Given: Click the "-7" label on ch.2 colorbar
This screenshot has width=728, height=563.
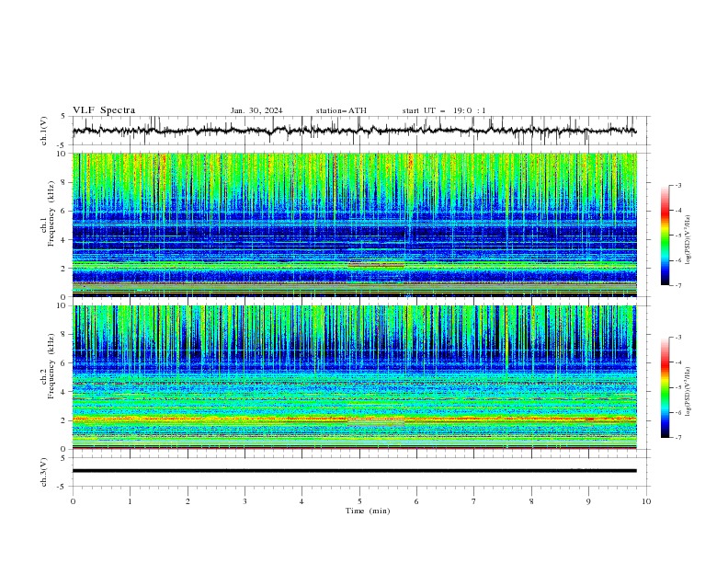Looking at the screenshot, I should pyautogui.click(x=678, y=438).
